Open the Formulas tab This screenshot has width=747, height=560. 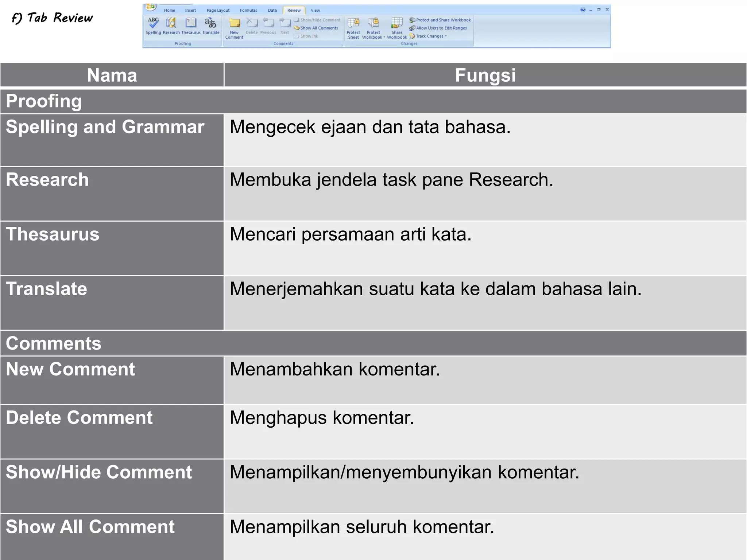[248, 10]
